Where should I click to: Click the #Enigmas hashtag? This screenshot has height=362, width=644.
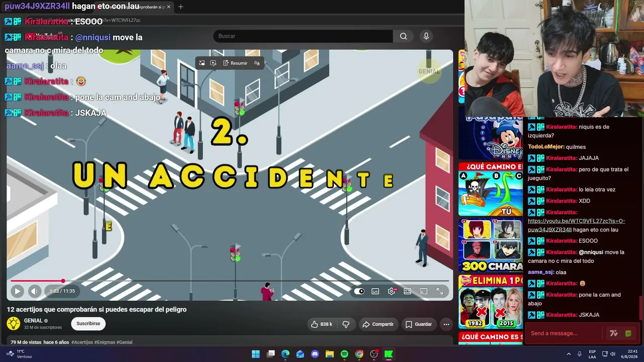coord(105,342)
